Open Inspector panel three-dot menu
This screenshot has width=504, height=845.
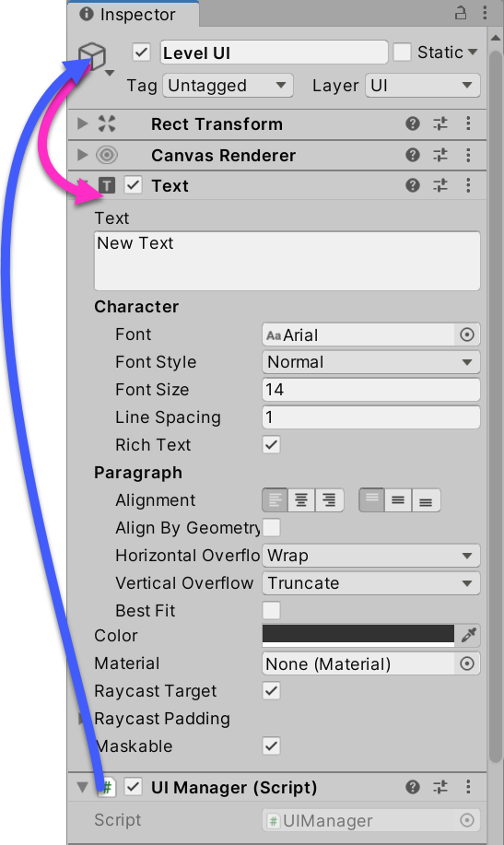click(x=486, y=13)
